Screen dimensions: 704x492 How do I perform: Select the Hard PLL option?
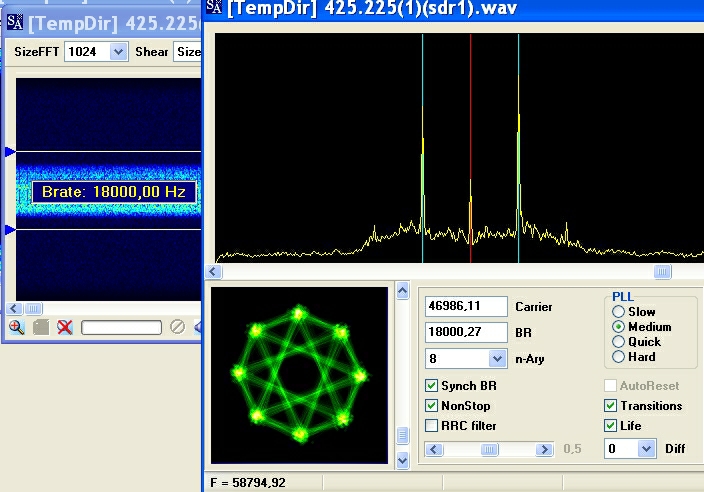[618, 357]
